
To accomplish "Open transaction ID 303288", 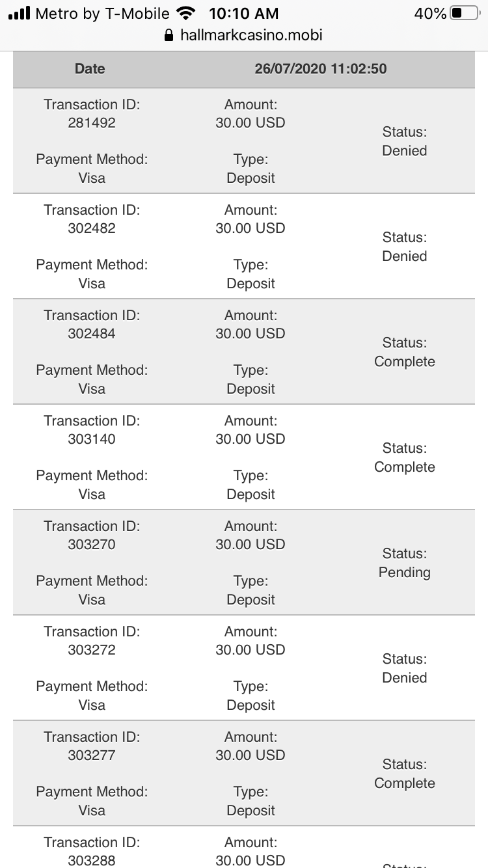I will pyautogui.click(x=92, y=860).
